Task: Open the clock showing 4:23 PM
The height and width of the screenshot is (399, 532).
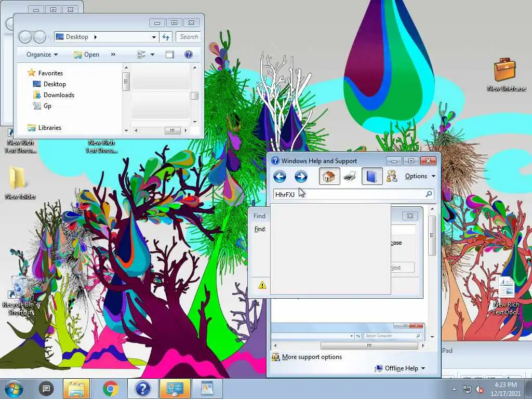Action: coord(506,389)
